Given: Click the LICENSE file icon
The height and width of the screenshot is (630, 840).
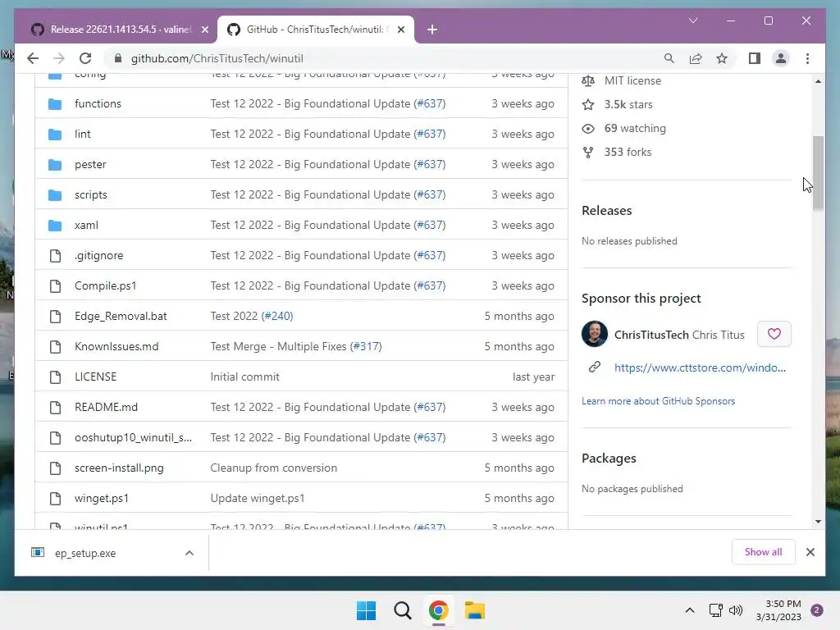Looking at the screenshot, I should [x=55, y=377].
